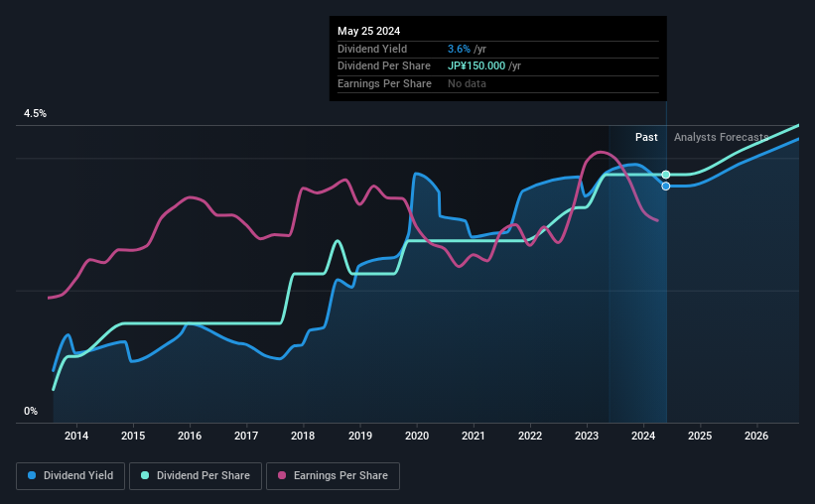
Task: Select the 2014 x-axis label
Action: coord(76,436)
